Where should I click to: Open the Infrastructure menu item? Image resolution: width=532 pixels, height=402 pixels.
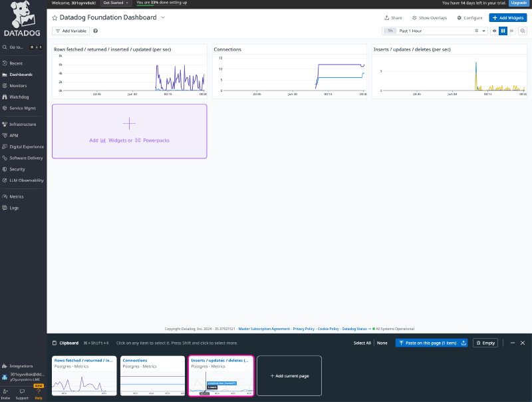click(23, 124)
